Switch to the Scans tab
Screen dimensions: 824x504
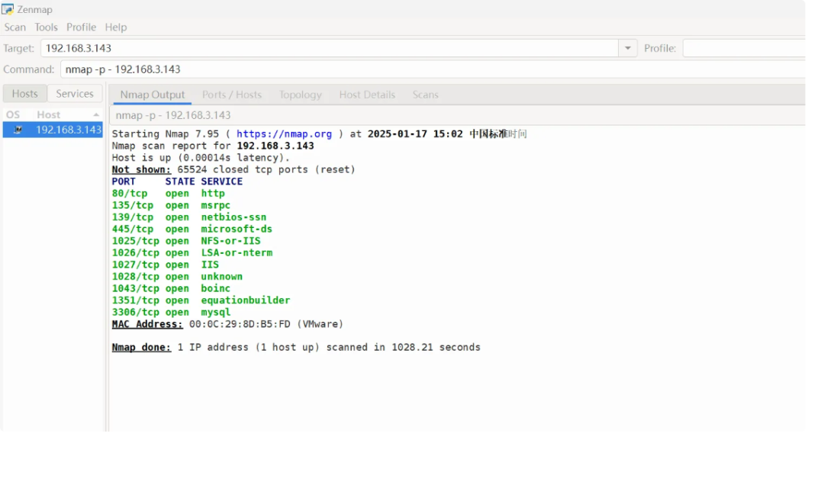coord(425,95)
